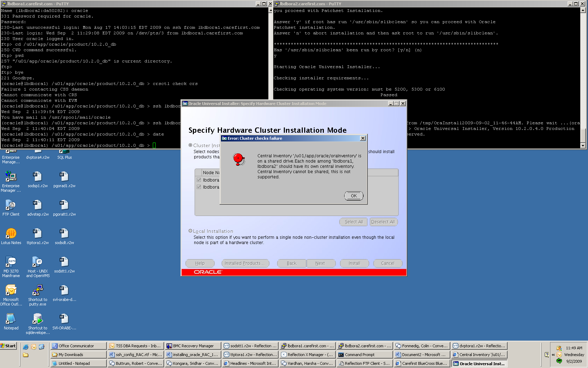
Task: Switch to BMC Recovery Manager taskbar item
Action: pos(193,346)
